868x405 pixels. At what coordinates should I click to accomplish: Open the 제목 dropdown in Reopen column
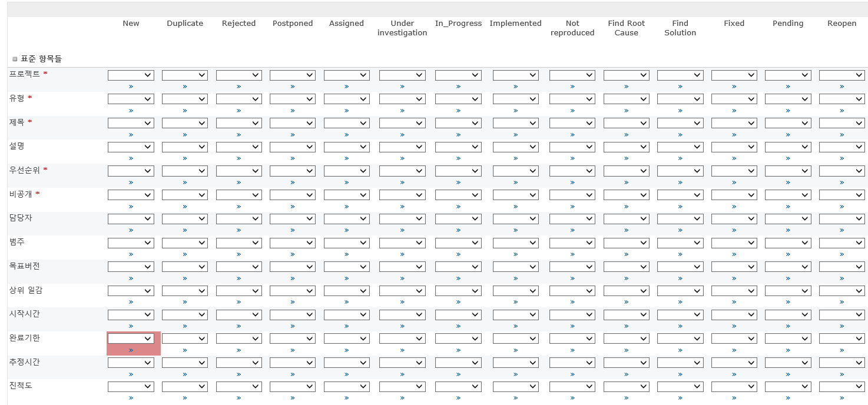(842, 123)
